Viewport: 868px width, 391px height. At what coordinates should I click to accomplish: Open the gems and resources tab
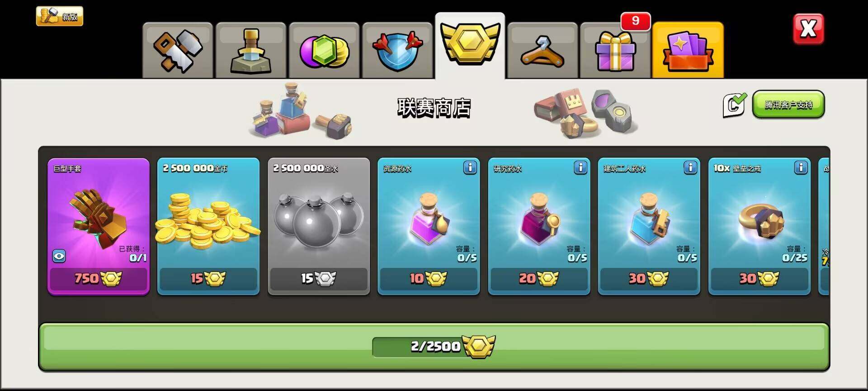[x=324, y=50]
